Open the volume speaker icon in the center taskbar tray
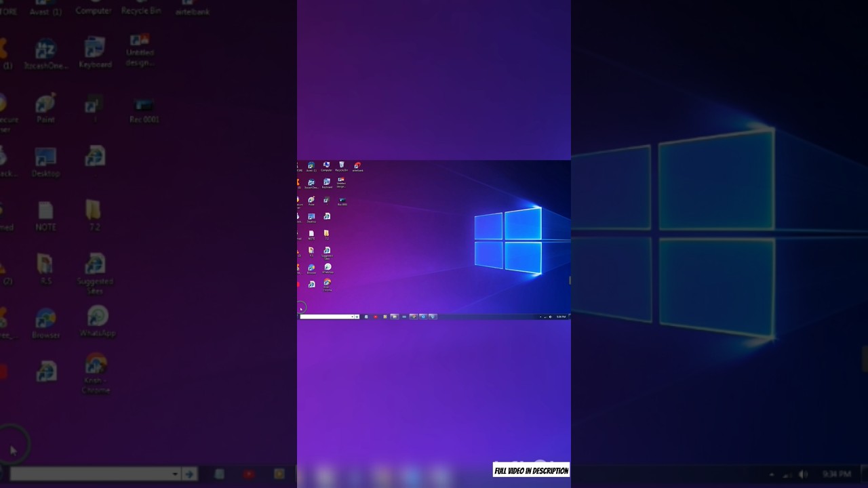 (x=551, y=317)
